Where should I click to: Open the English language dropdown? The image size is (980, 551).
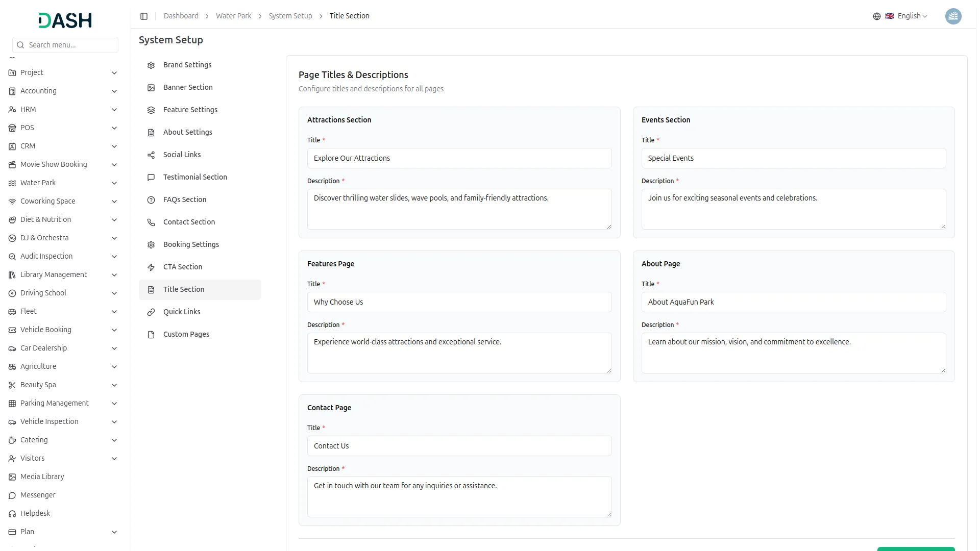pos(912,16)
